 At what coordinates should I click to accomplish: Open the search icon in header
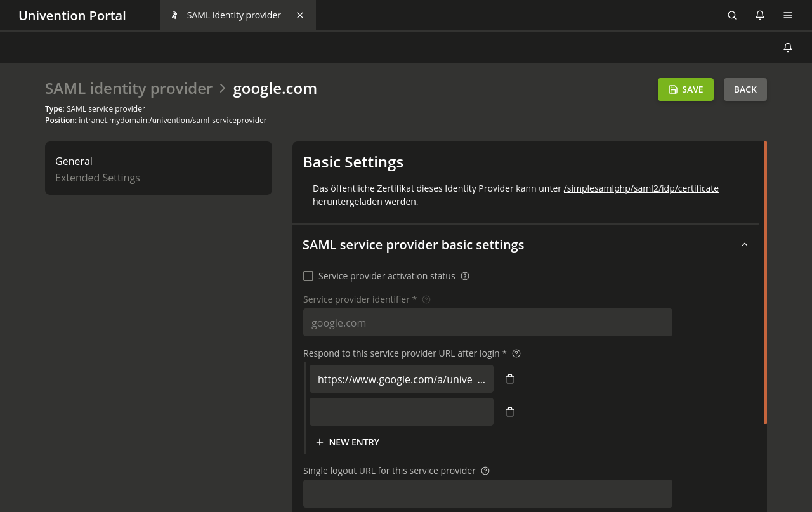pos(732,15)
